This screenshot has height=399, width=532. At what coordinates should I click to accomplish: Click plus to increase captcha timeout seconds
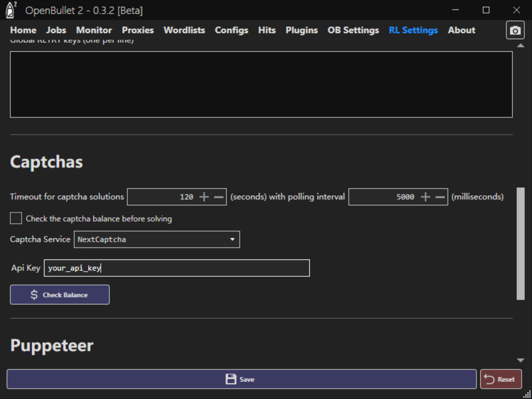click(204, 196)
